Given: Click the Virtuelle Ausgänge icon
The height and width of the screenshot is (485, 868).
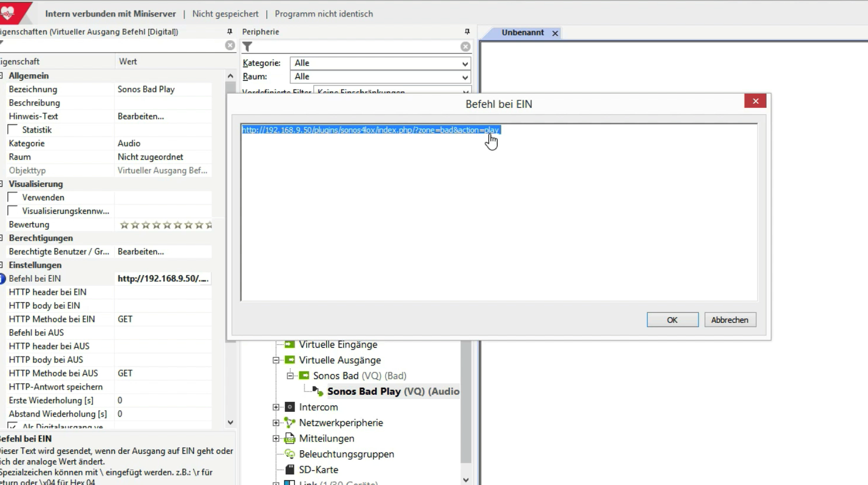Looking at the screenshot, I should [290, 360].
